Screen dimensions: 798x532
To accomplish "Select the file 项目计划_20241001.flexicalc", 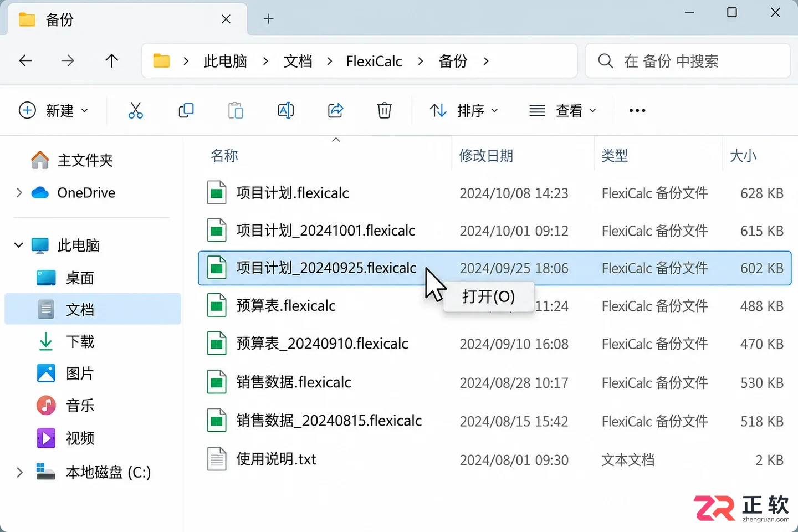I will click(x=326, y=231).
